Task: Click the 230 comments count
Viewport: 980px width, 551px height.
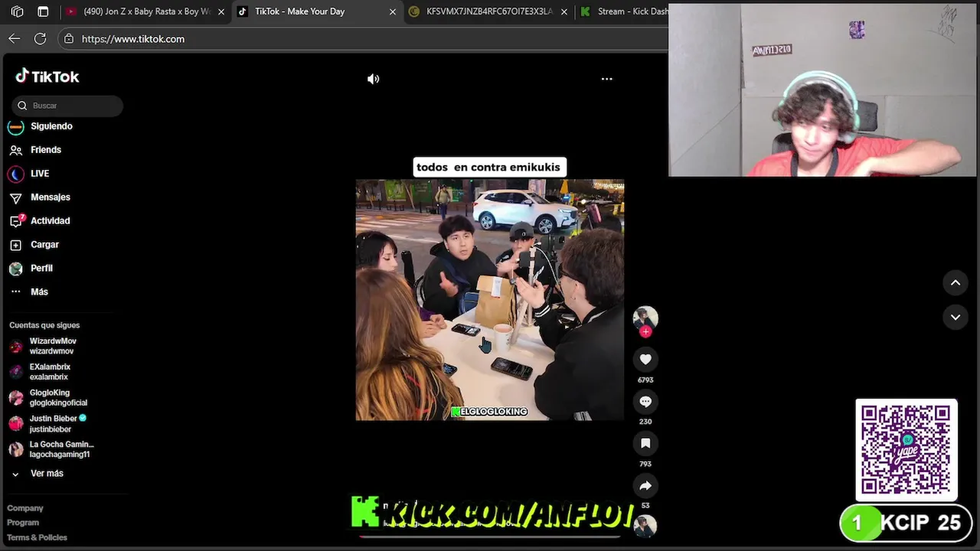Action: coord(645,422)
